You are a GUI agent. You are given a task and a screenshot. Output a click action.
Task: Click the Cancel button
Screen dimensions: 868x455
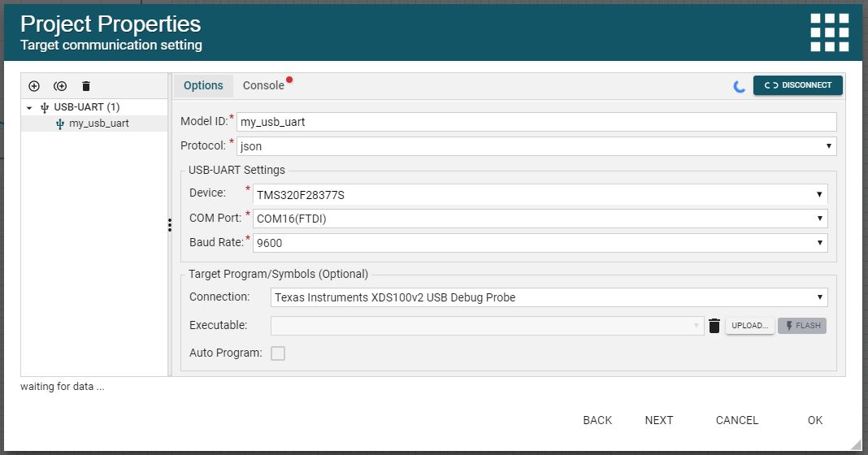(737, 420)
